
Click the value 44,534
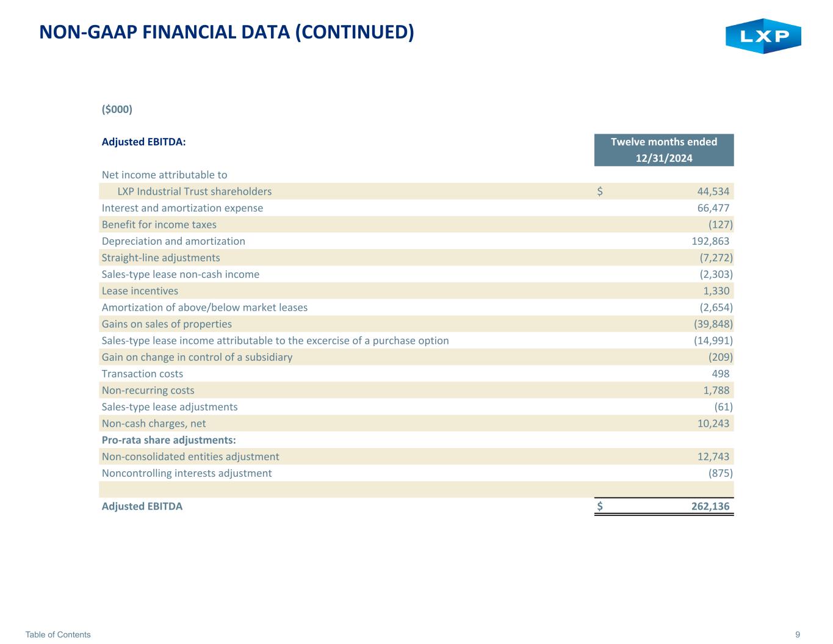(x=713, y=191)
